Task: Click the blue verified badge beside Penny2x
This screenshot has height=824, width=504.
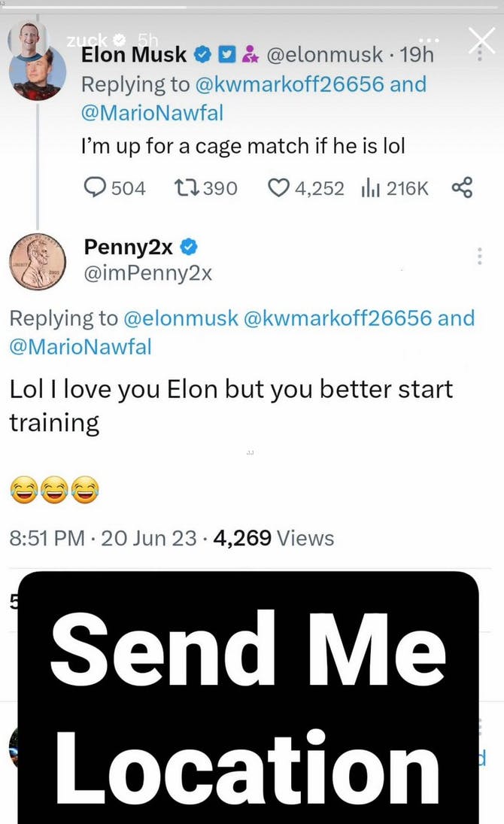Action: (191, 245)
